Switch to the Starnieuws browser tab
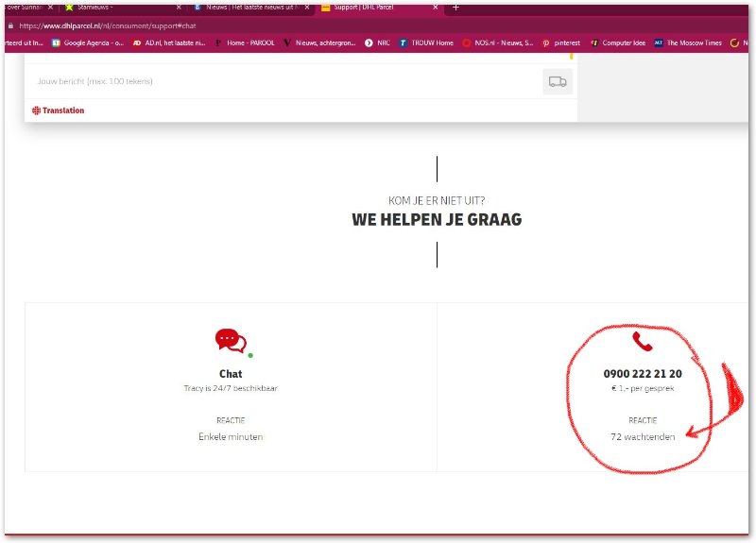Screen dimensions: 756x543 pyautogui.click(x=123, y=8)
